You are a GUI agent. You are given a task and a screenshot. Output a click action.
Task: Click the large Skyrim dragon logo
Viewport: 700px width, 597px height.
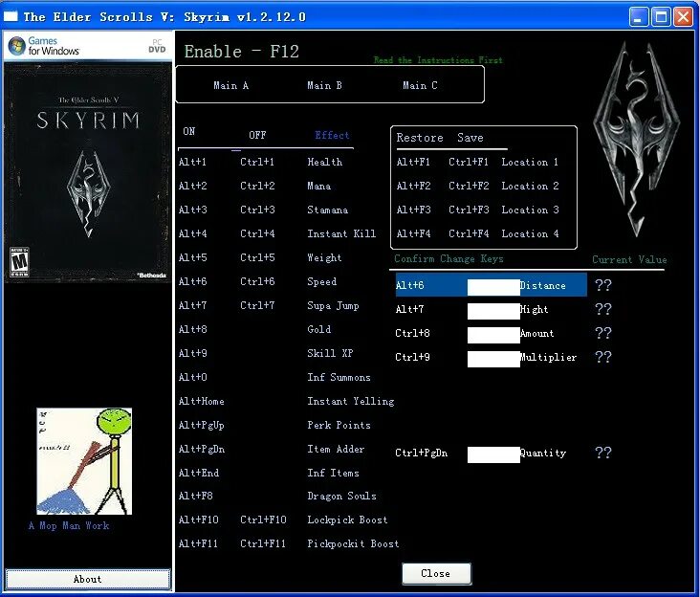coord(636,139)
